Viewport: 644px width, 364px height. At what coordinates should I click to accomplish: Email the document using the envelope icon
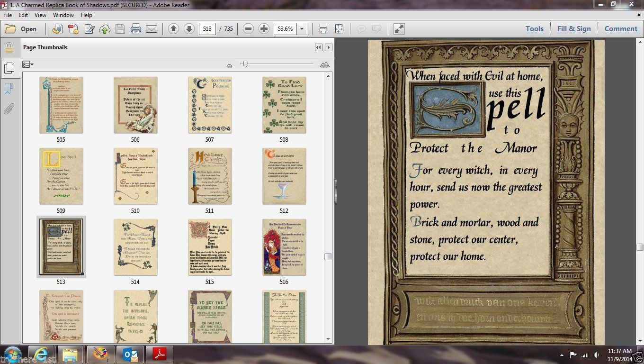tap(151, 28)
